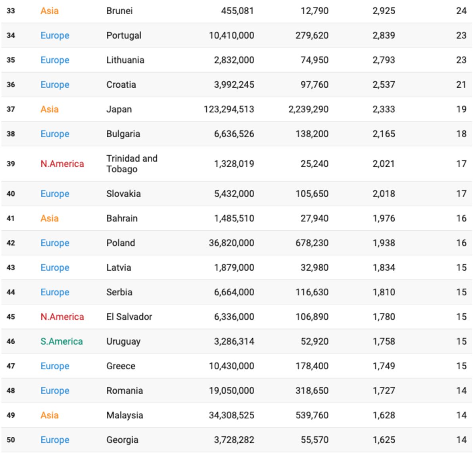
Task: Select the Bulgaria country name
Action: tap(123, 134)
